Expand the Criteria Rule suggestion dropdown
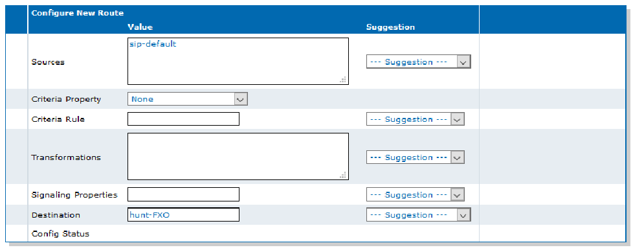This screenshot has height=252, width=644. tap(416, 119)
